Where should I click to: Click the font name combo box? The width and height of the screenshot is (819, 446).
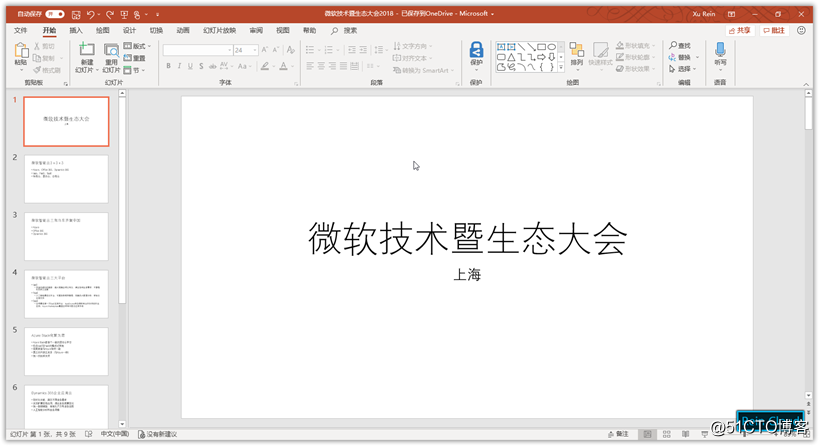(x=197, y=50)
